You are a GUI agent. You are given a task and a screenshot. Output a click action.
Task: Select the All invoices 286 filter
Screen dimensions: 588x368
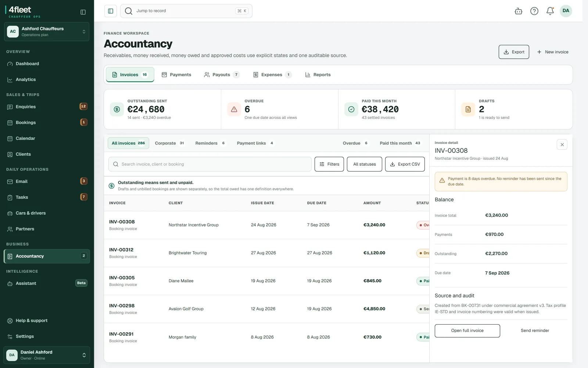pyautogui.click(x=128, y=143)
